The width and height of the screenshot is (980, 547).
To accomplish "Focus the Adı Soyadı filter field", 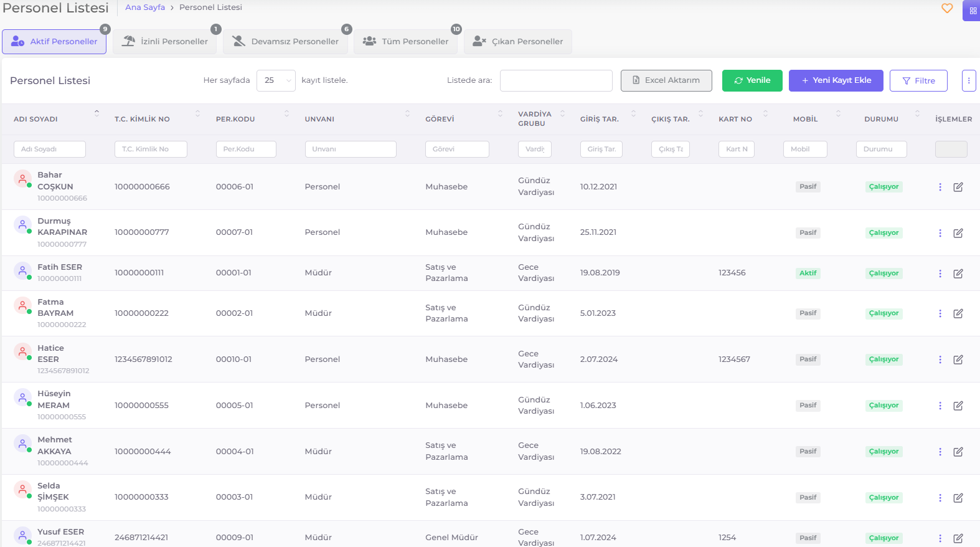I will point(50,149).
